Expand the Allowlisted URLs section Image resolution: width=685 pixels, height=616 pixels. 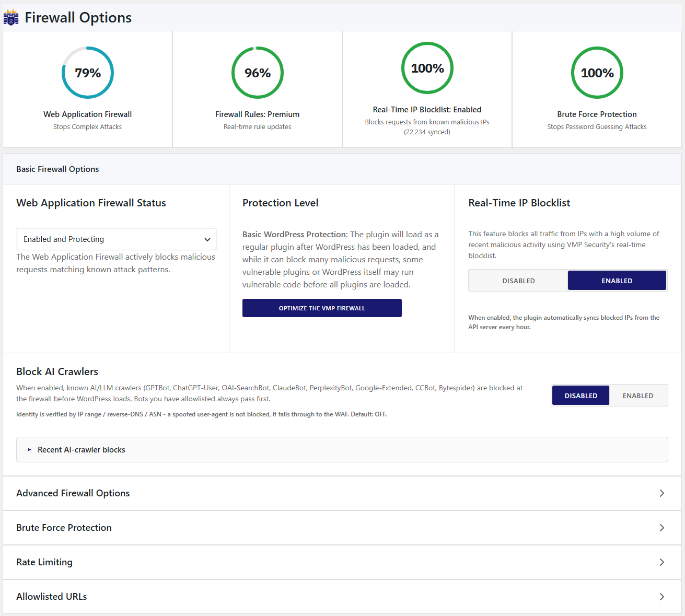(x=342, y=597)
